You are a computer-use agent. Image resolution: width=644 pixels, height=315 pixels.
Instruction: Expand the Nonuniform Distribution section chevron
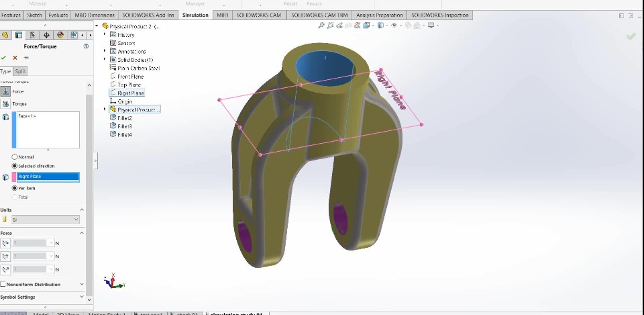click(82, 284)
